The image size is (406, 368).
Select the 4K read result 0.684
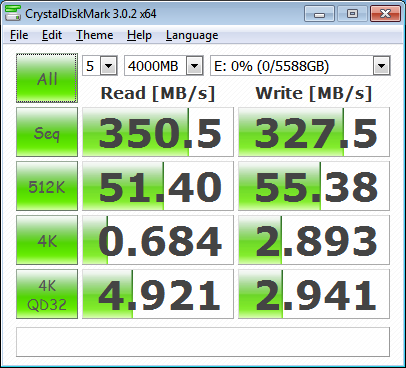(x=158, y=240)
